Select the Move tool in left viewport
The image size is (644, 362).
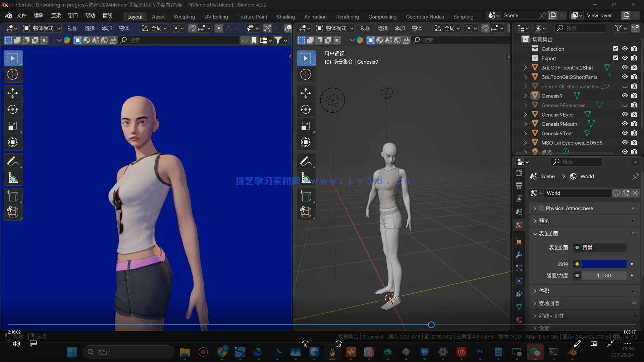click(13, 93)
